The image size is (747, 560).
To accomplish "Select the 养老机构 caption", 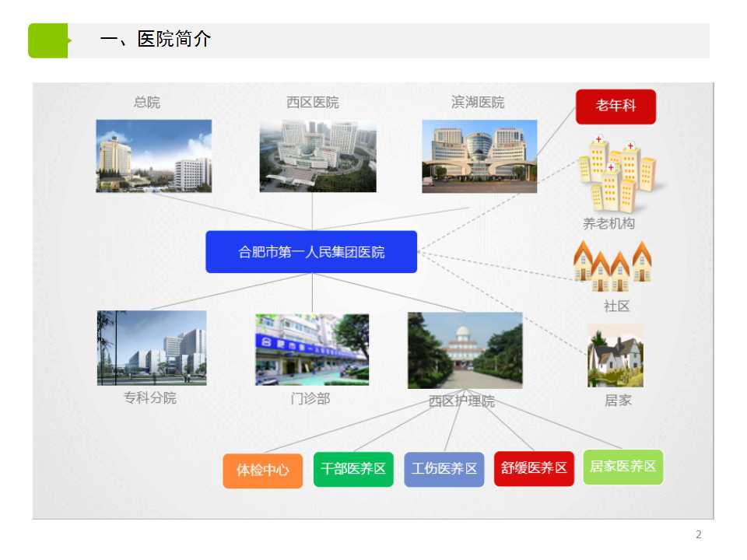I will click(x=608, y=223).
